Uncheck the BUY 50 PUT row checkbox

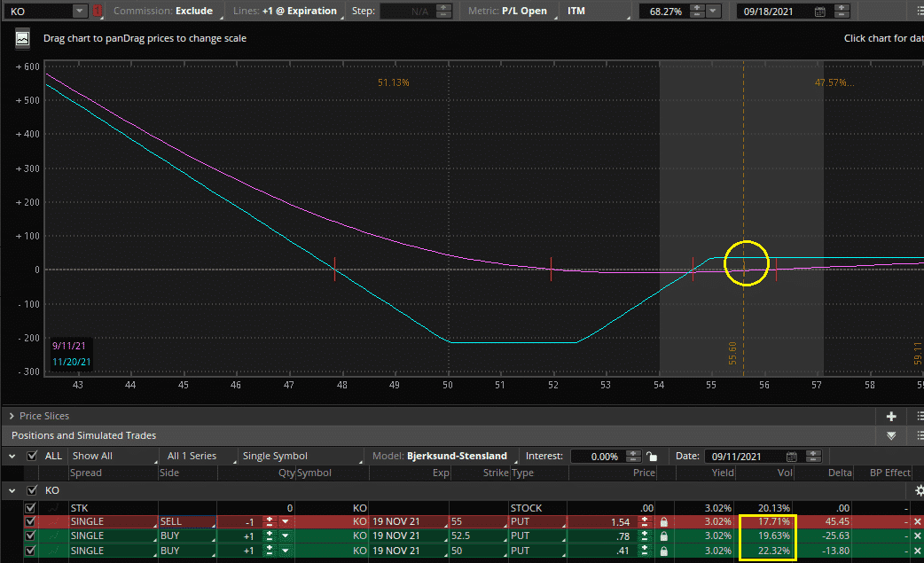(30, 551)
